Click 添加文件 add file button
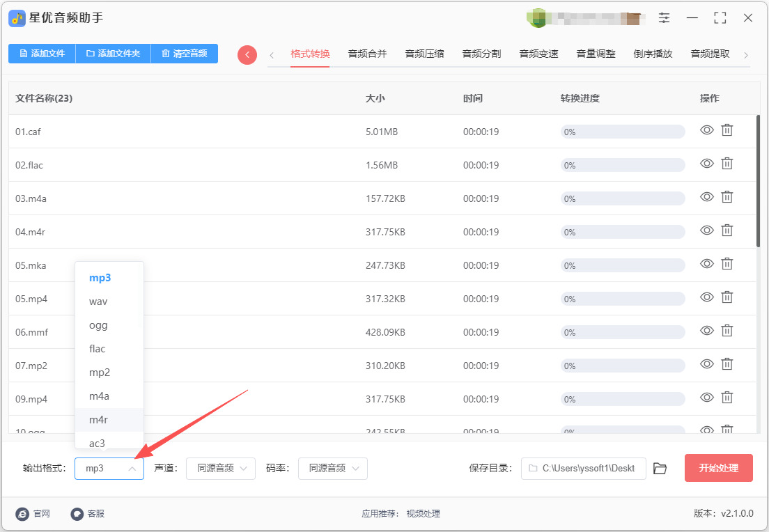Image resolution: width=769 pixels, height=532 pixels. point(42,54)
